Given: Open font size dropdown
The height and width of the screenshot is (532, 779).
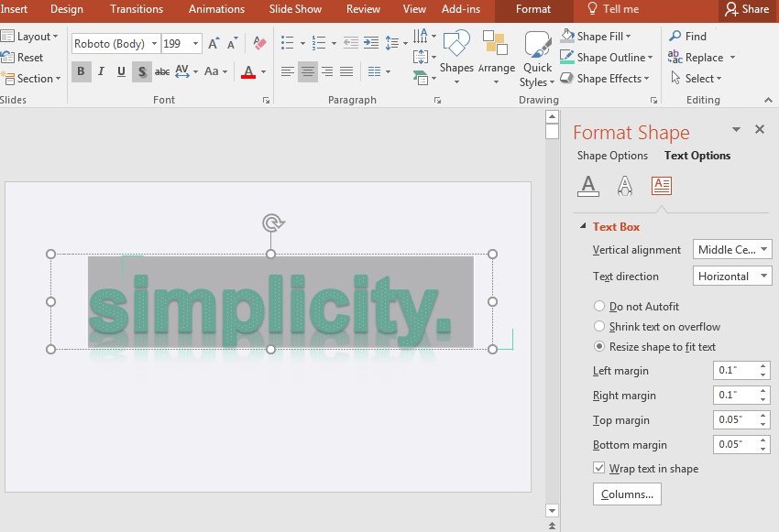Looking at the screenshot, I should pyautogui.click(x=196, y=44).
